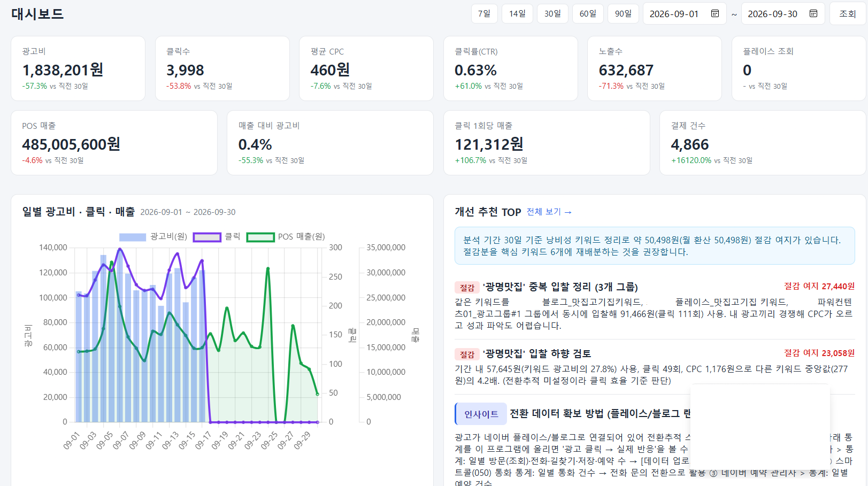Click the 절감 tag beside 중복 입찰 정리
The image size is (868, 486).
(x=467, y=288)
